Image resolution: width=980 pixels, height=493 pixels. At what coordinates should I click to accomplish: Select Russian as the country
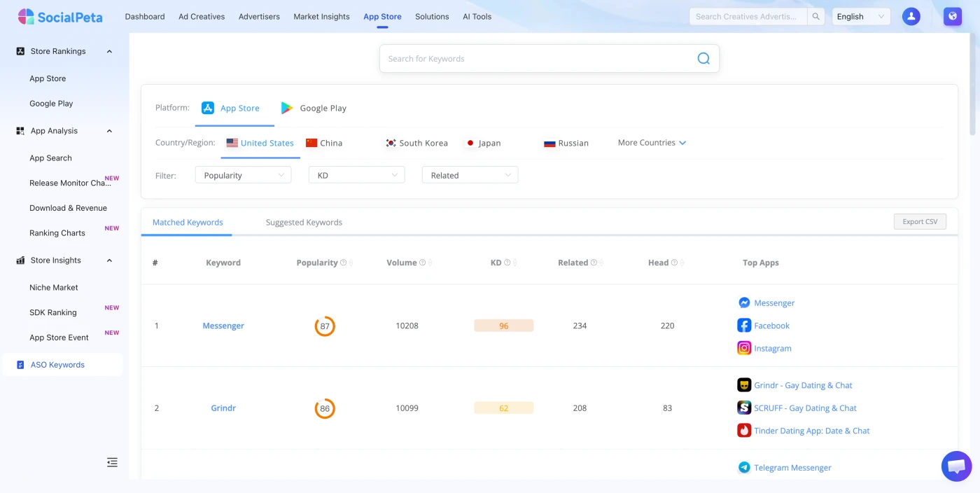[x=566, y=143]
